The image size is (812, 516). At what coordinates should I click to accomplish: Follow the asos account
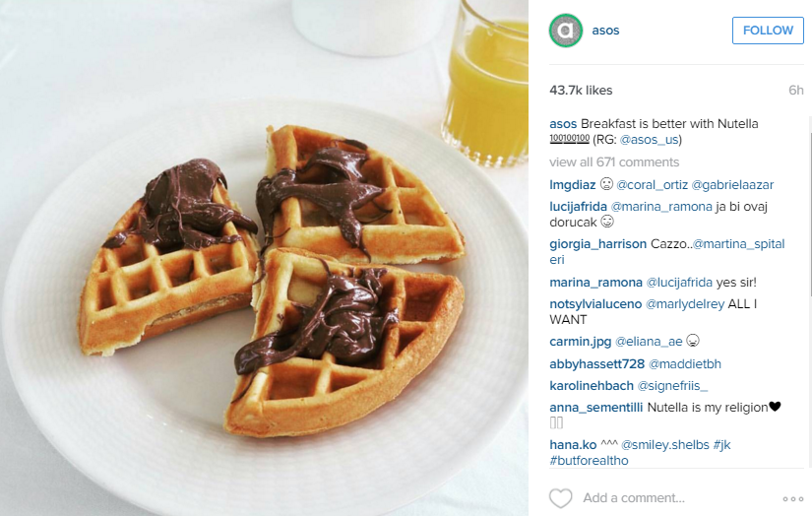pos(768,31)
